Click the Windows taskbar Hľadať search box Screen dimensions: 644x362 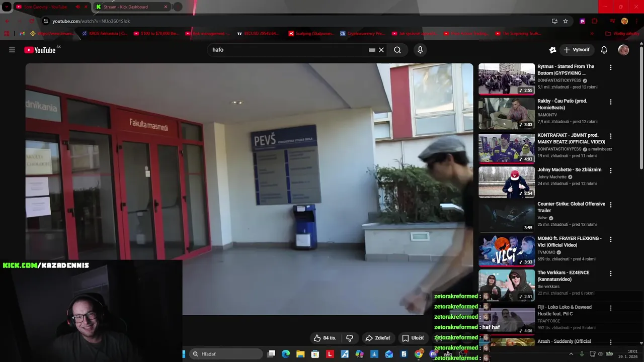coord(227,354)
